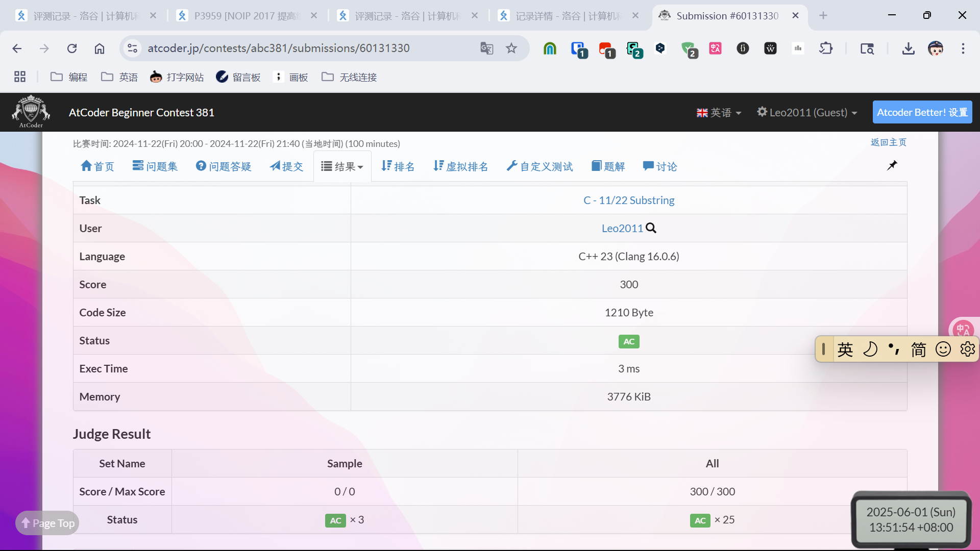The height and width of the screenshot is (551, 980).
Task: Toggle IME half/full width moon icon
Action: click(870, 349)
